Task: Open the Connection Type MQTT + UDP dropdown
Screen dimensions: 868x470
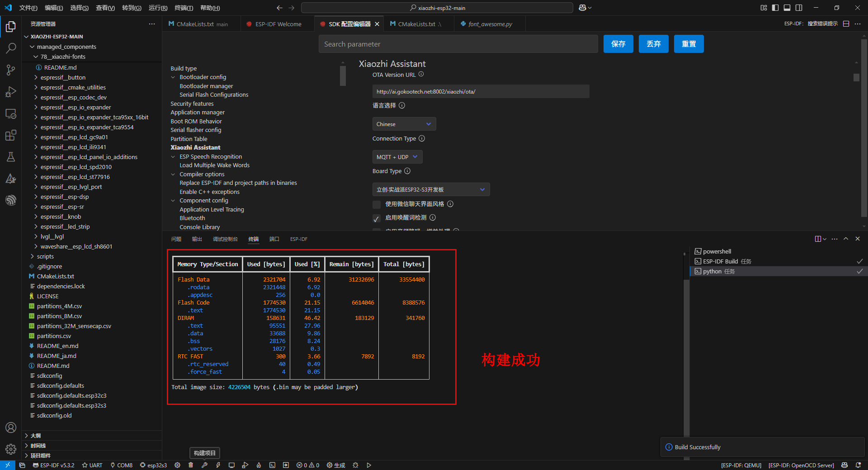Action: (x=397, y=157)
